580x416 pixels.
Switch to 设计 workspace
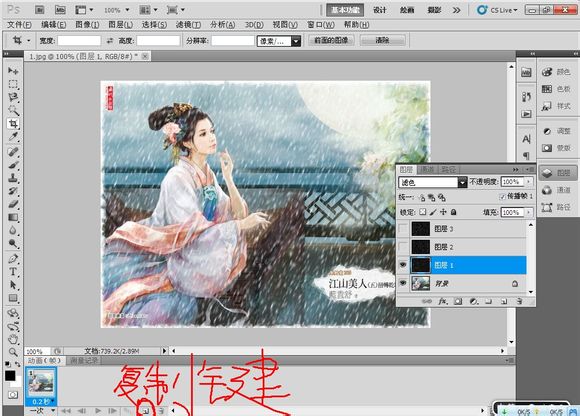(x=380, y=10)
